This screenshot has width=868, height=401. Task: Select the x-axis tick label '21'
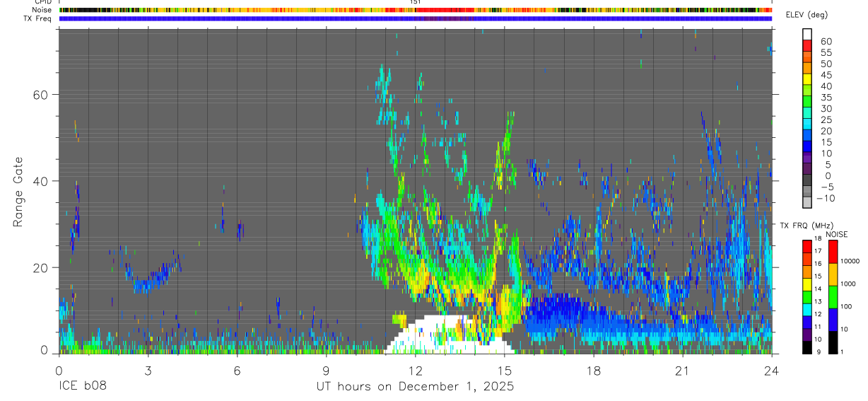(682, 371)
